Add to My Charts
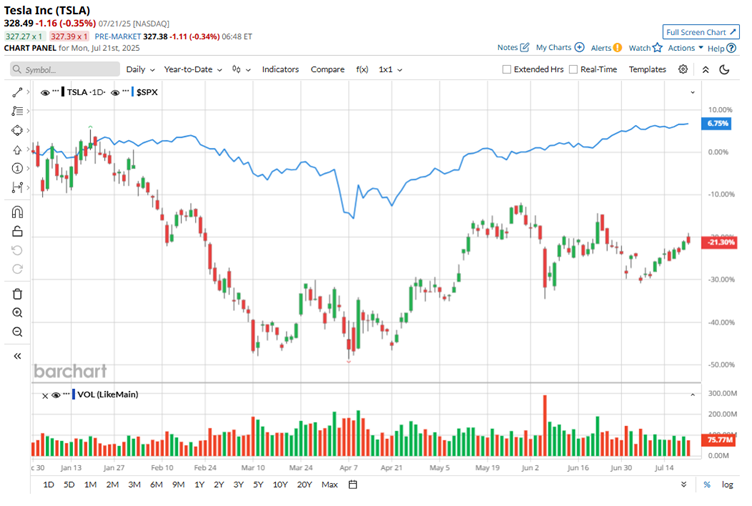Viewport: 752px width, 506px height. (560, 47)
